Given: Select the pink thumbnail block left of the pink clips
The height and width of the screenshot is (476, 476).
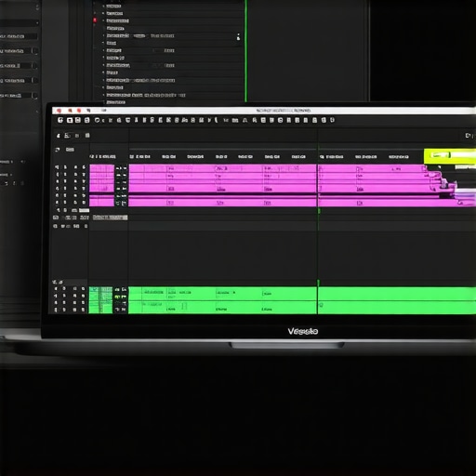Looking at the screenshot, I should [101, 185].
